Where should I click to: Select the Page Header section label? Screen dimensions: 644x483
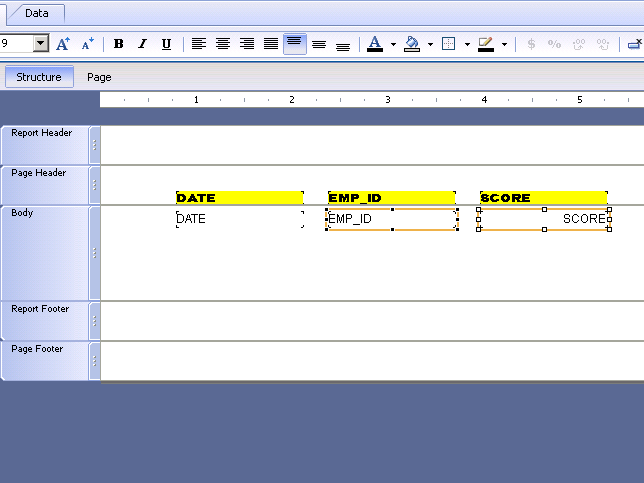(39, 173)
